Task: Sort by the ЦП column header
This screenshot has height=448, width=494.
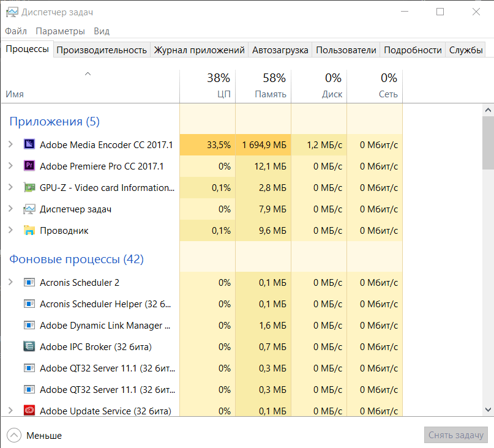Action: 208,86
